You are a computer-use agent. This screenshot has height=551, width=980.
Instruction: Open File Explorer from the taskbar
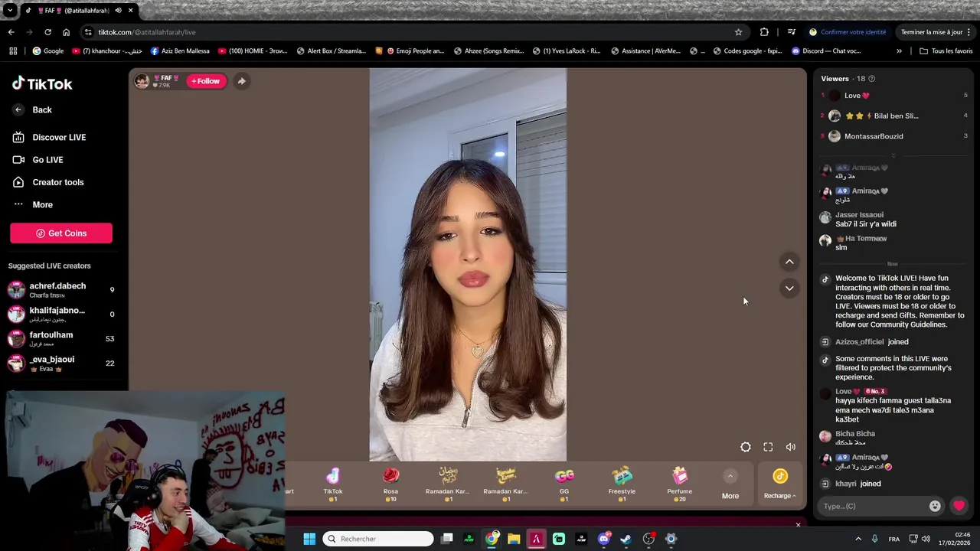pyautogui.click(x=514, y=539)
